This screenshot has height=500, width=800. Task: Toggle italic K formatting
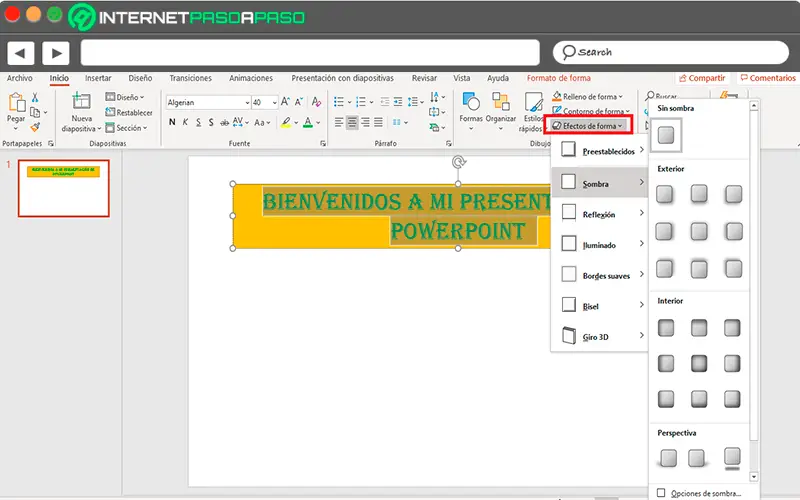pos(185,122)
